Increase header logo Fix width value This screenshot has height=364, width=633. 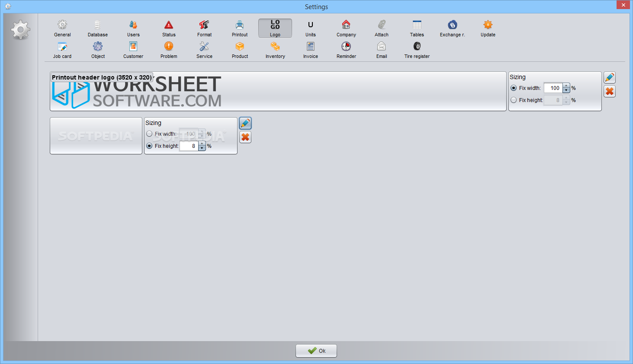[x=566, y=85]
